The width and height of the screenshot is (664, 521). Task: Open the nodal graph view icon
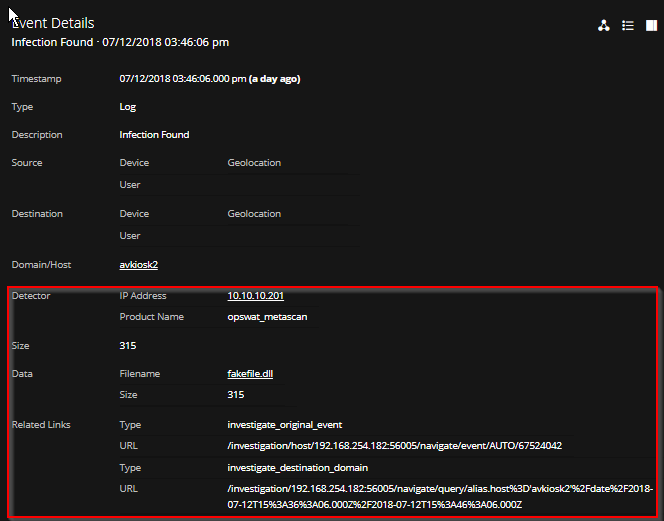(603, 26)
